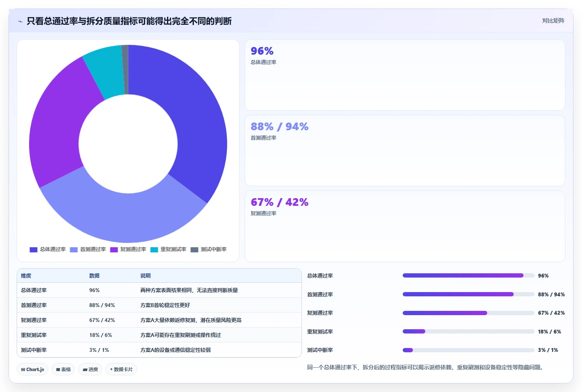Viewport: 582px width, 392px height.
Task: Toggle 复测通过率 legend item in chart
Action: 128,249
